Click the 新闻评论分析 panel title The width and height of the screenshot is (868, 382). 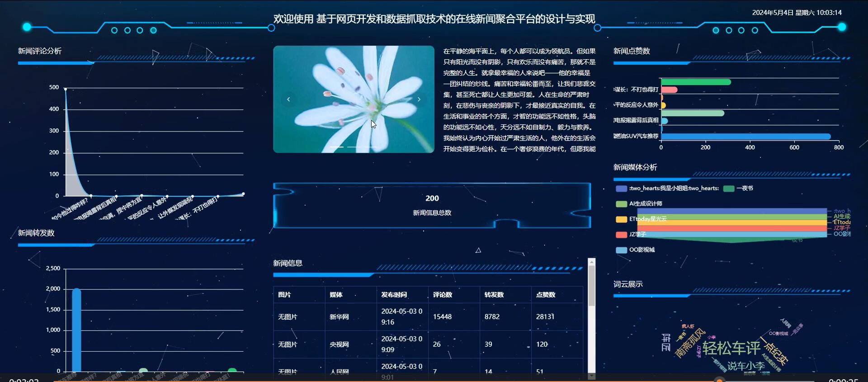(x=40, y=51)
